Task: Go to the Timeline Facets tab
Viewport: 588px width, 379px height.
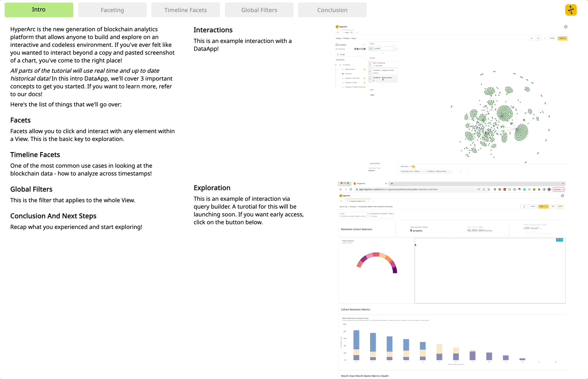Action: coord(185,10)
